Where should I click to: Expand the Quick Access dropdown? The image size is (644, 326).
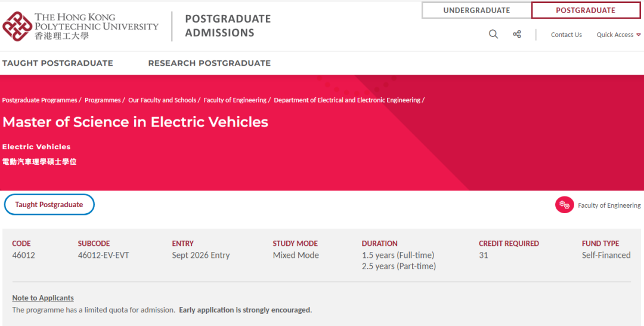pyautogui.click(x=618, y=35)
